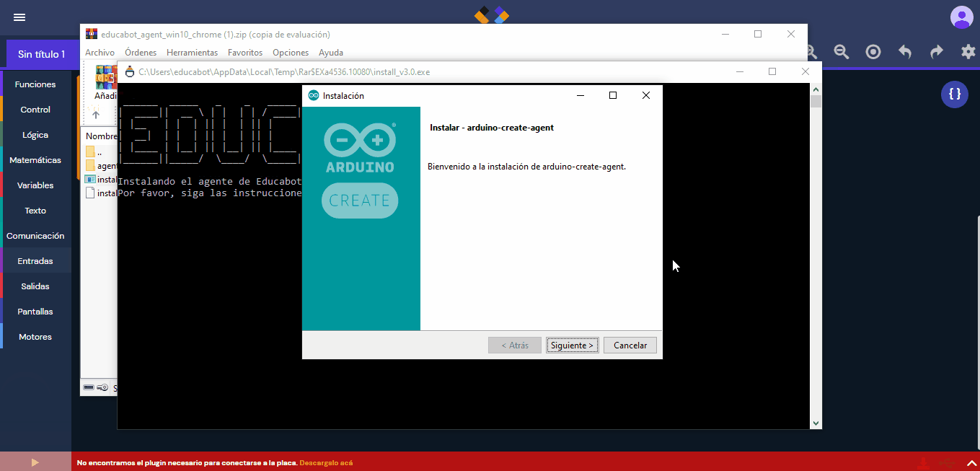The width and height of the screenshot is (980, 471).
Task: Click 'Instalando el agente de Educabot' console line
Action: point(209,181)
